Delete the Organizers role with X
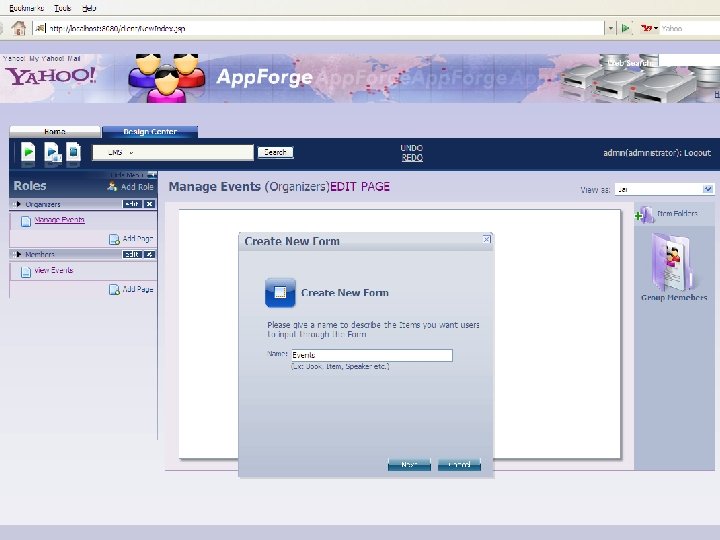The height and width of the screenshot is (540, 720). click(150, 204)
